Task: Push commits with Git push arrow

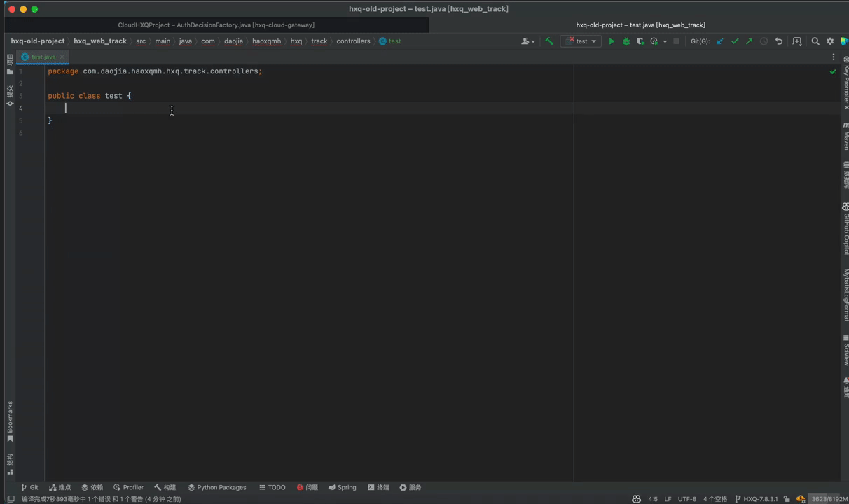Action: click(x=750, y=41)
